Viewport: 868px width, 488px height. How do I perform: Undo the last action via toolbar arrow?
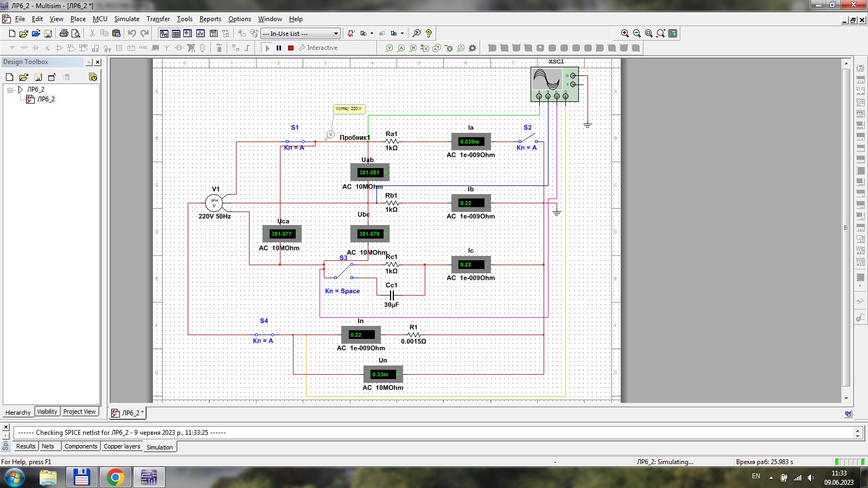(x=132, y=34)
